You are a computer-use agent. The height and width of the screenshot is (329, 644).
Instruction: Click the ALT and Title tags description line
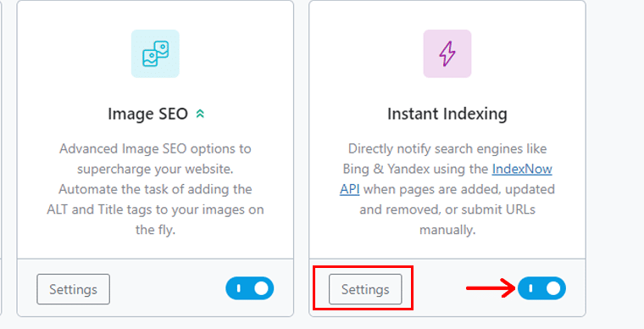[x=155, y=209]
